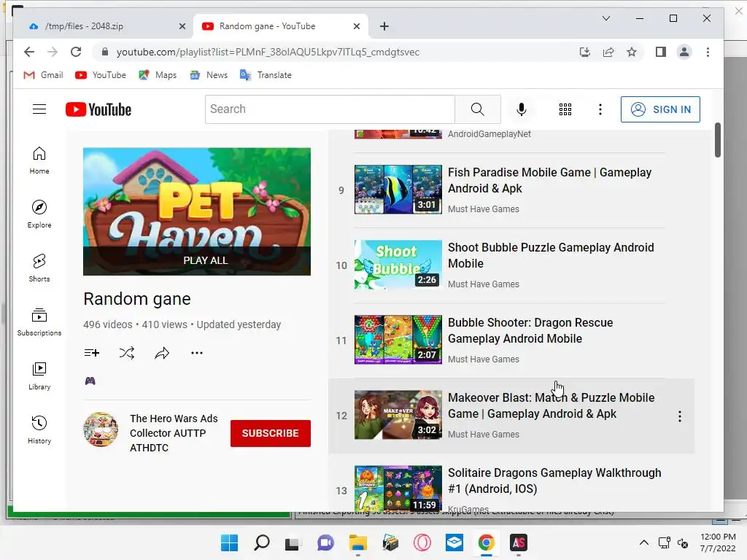This screenshot has width=747, height=560.
Task: Click the address bar URL
Action: click(x=268, y=52)
